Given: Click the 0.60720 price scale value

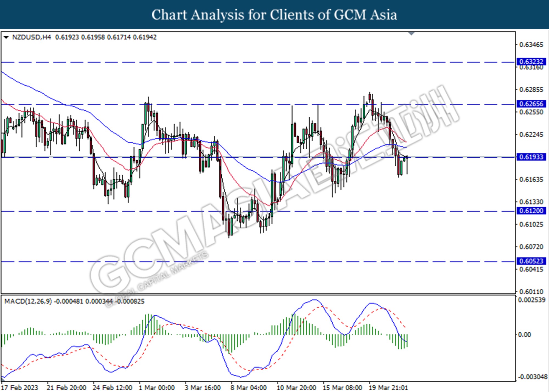Looking at the screenshot, I should (531, 247).
